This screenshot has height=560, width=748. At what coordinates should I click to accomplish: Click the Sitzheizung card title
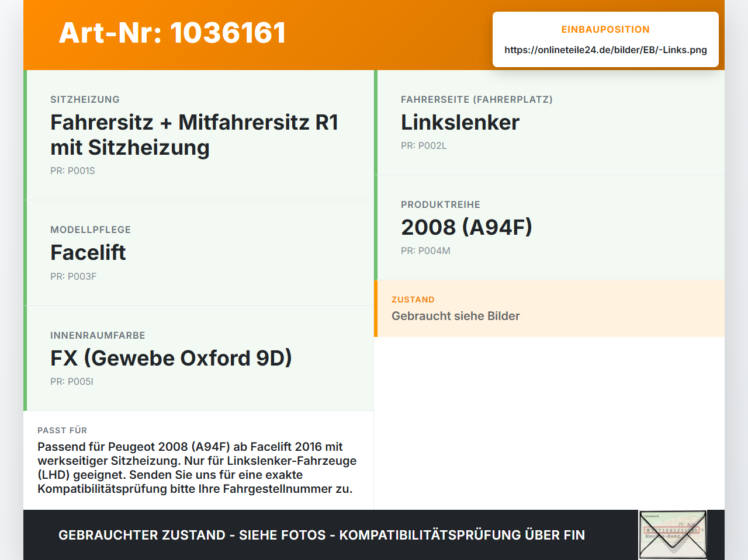click(85, 99)
